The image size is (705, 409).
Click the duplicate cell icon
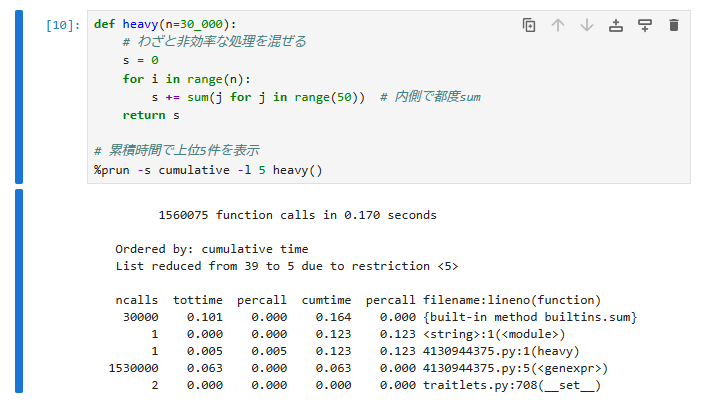coord(529,25)
